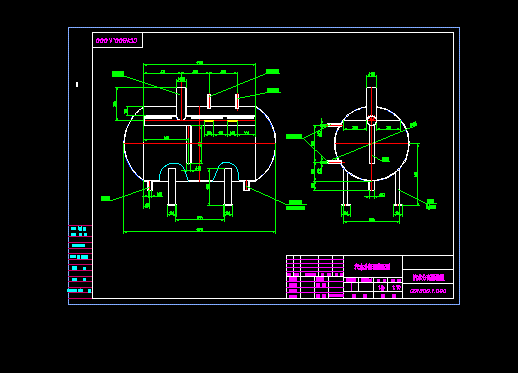
Task: Select the left cyan arc on front view
Action: coord(174,172)
